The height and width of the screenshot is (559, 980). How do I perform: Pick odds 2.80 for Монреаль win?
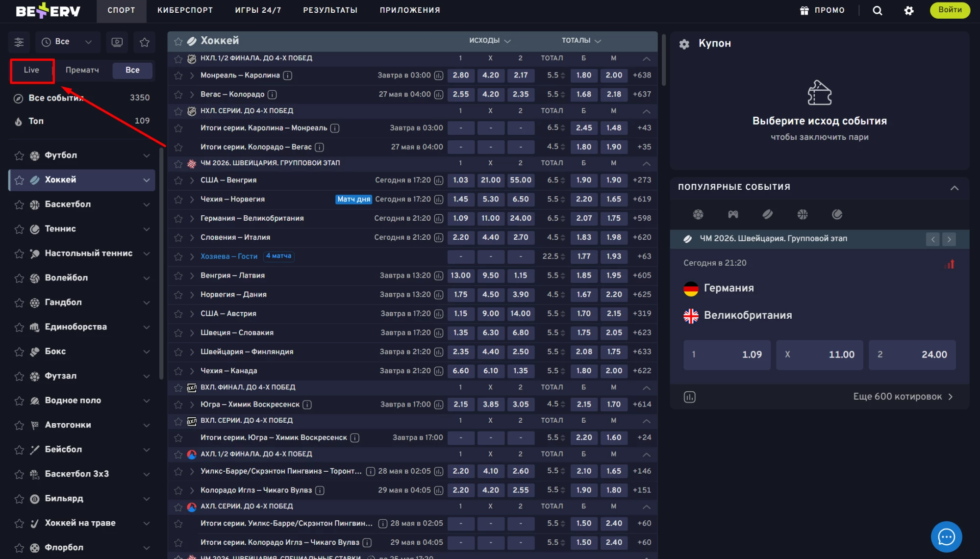pyautogui.click(x=461, y=76)
